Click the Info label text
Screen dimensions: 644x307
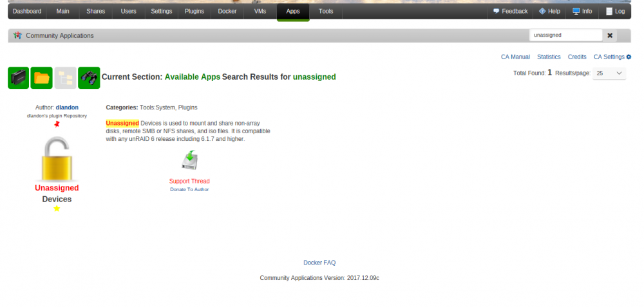[587, 11]
